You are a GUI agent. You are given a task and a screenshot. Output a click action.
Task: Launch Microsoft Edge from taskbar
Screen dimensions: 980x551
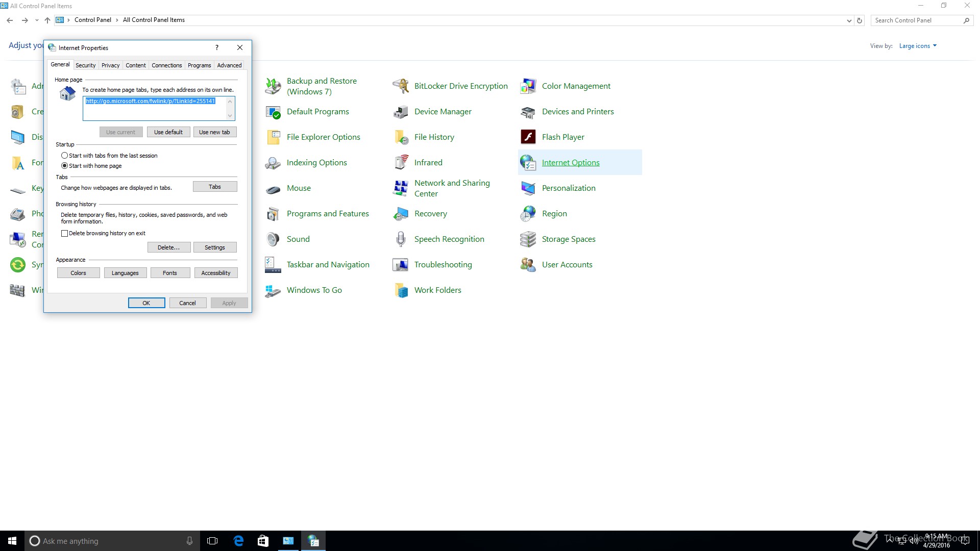point(238,541)
